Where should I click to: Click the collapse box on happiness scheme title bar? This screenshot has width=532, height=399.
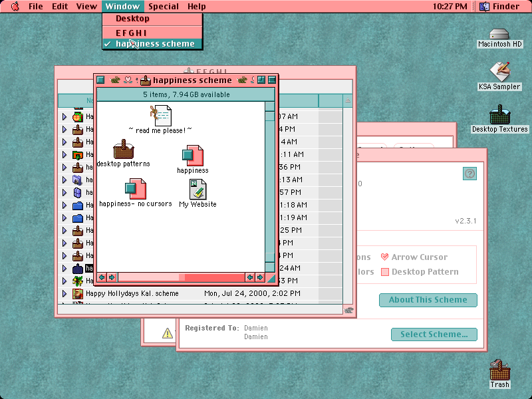272,80
